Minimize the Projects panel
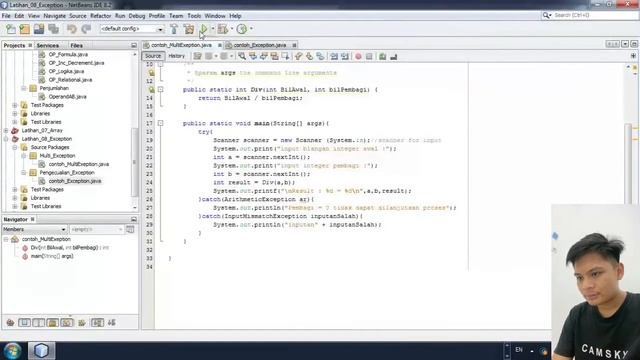640x360 pixels. coord(134,45)
